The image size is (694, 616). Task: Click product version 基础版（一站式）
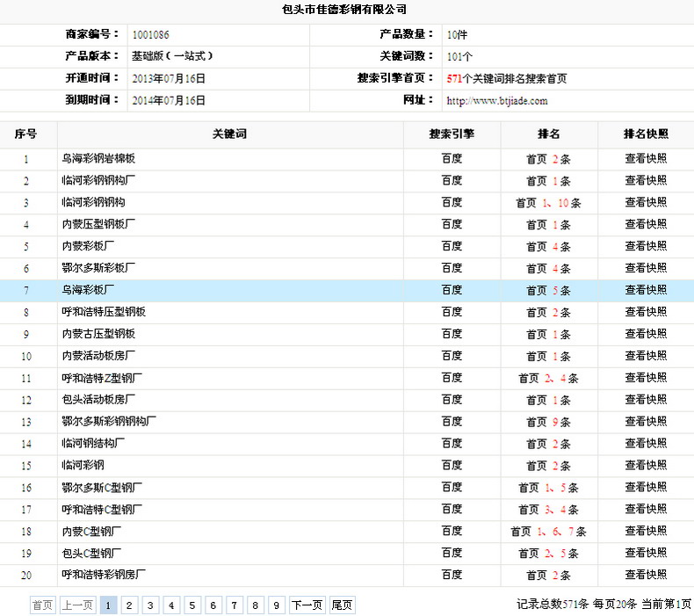pos(172,56)
